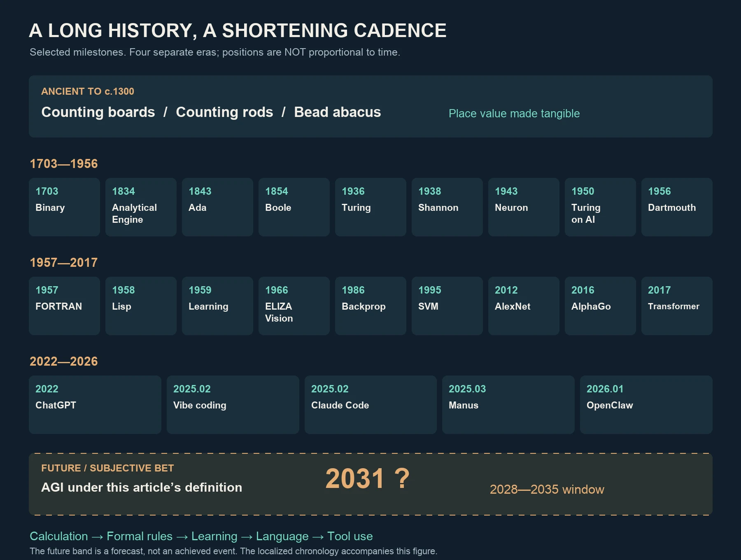The image size is (741, 560).
Task: Click the 1938 Shannon card
Action: 447,207
